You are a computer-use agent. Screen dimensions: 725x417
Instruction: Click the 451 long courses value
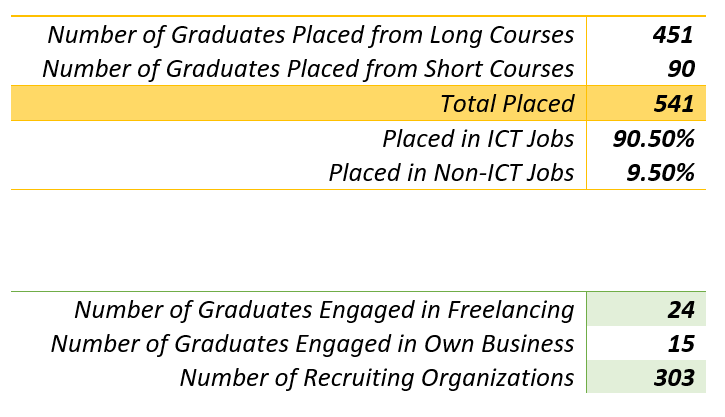pyautogui.click(x=672, y=35)
